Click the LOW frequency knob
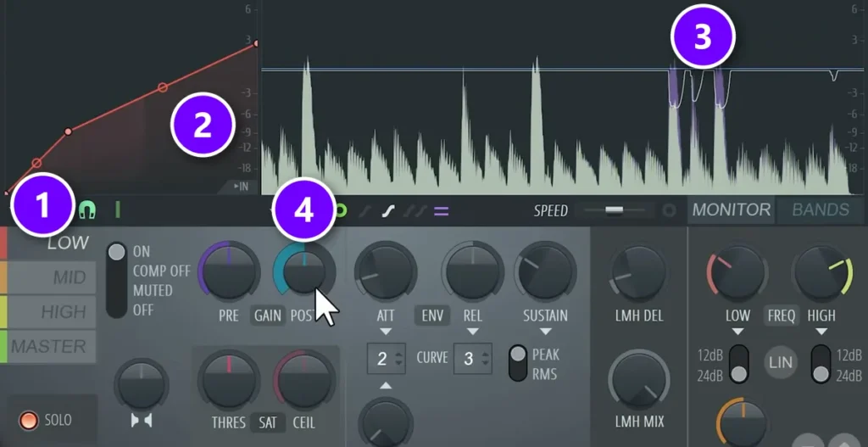 tap(737, 271)
